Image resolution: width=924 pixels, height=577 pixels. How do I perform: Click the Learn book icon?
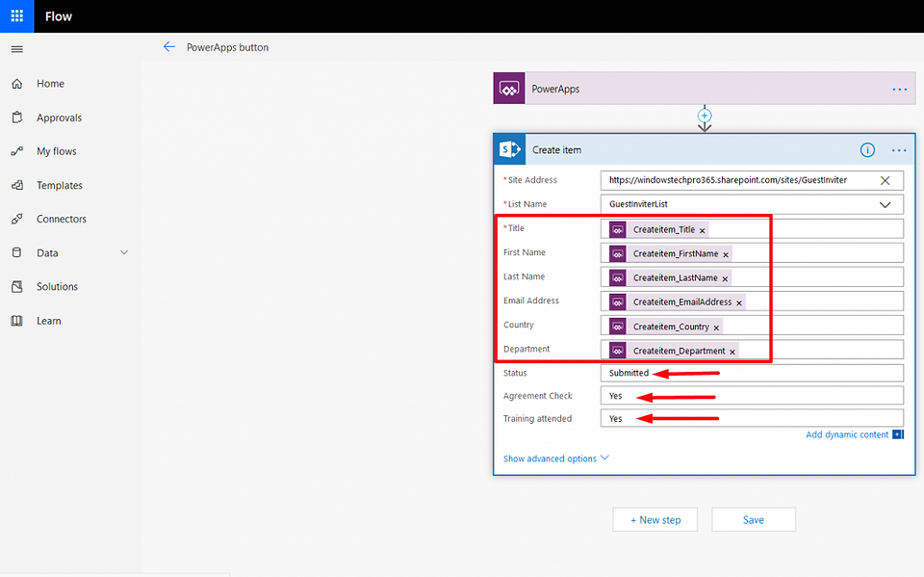17,321
